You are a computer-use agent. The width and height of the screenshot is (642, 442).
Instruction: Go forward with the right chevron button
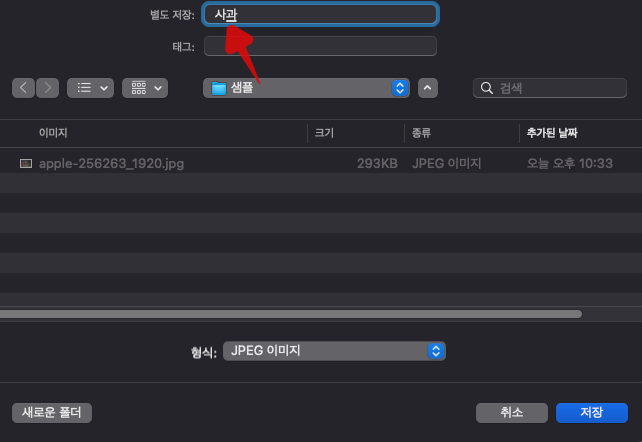[47, 88]
